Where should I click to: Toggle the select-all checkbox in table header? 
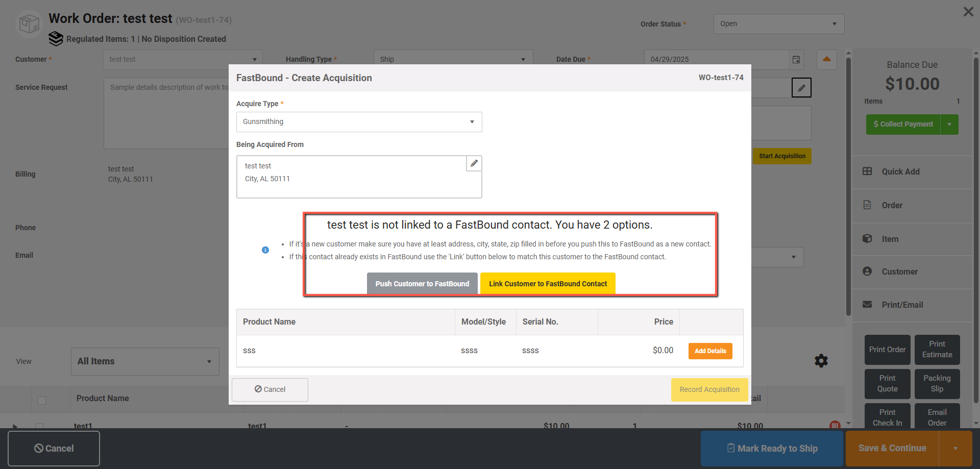(42, 401)
